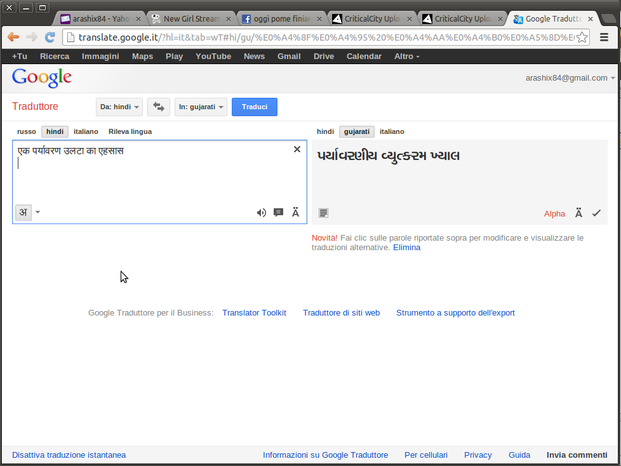Select hindi as target language
Viewport: 621px width, 466px height.
click(x=325, y=131)
